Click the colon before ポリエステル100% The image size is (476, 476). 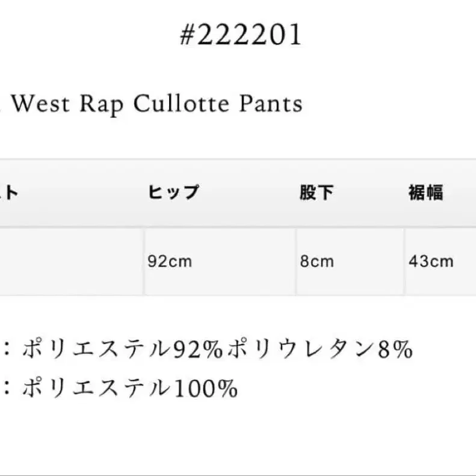[x=8, y=389]
